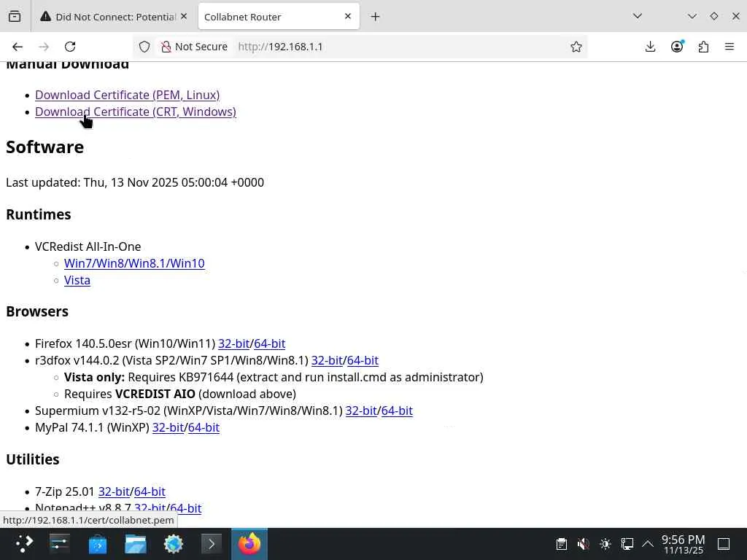Image resolution: width=747 pixels, height=560 pixels.
Task: Open a new browser tab
Action: pos(376,17)
